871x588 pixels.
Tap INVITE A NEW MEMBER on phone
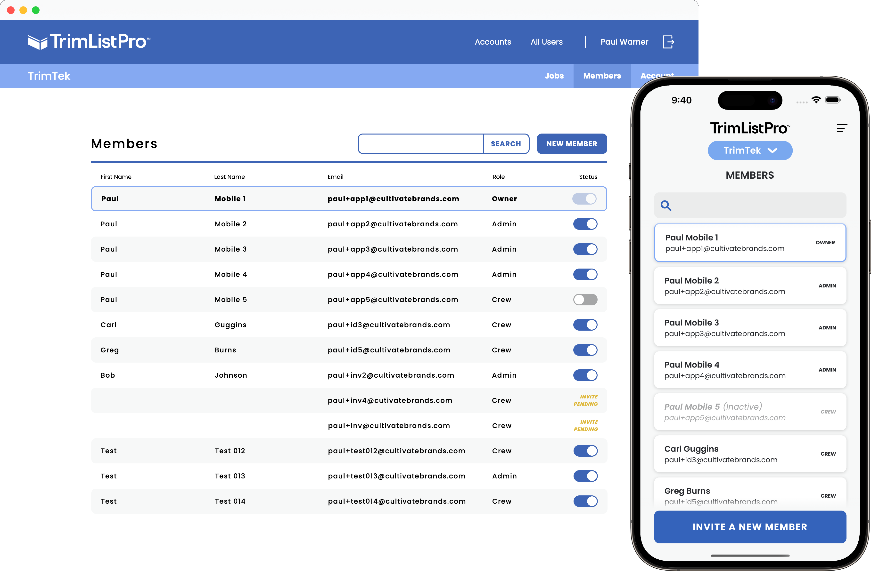click(750, 527)
